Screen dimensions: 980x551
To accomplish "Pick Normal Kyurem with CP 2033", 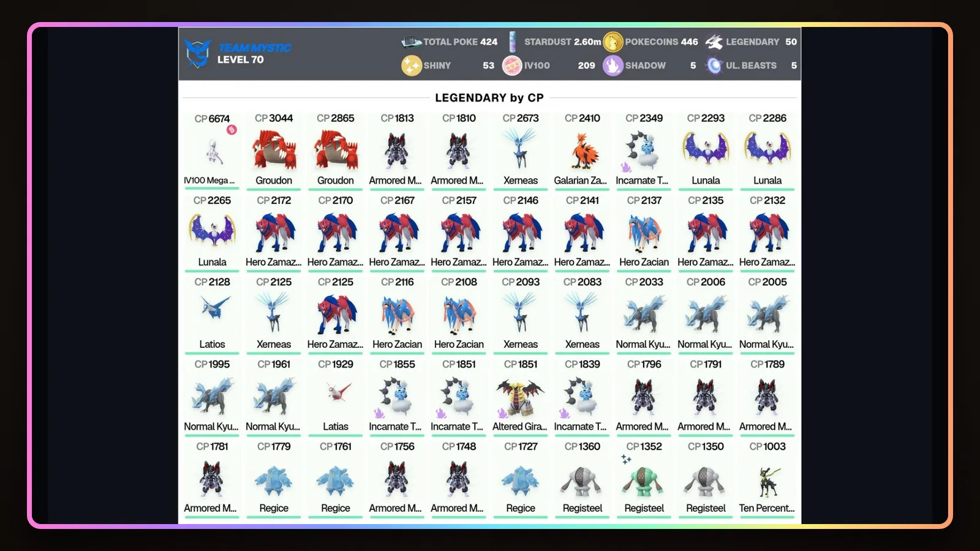I will [x=644, y=315].
